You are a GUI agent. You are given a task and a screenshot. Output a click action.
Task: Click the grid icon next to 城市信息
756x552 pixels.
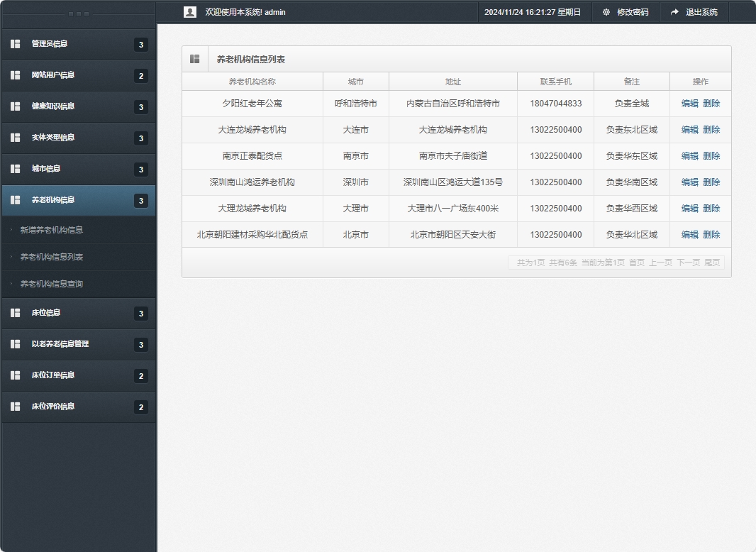15,169
